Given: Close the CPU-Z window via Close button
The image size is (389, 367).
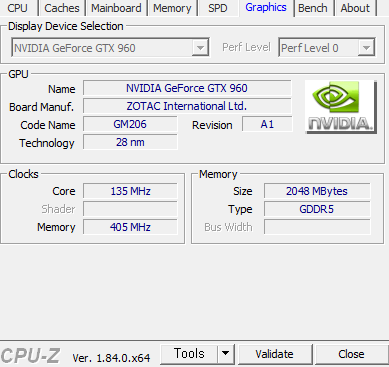Looking at the screenshot, I should (351, 354).
